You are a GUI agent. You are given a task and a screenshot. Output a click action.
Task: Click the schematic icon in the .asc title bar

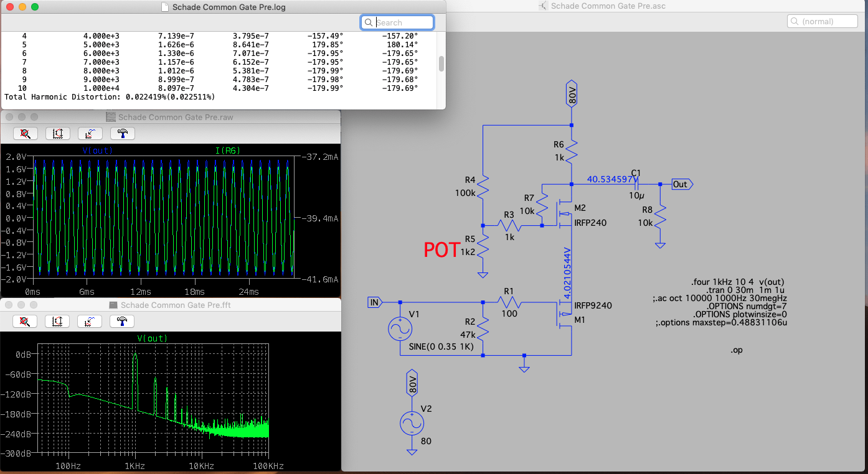click(544, 6)
